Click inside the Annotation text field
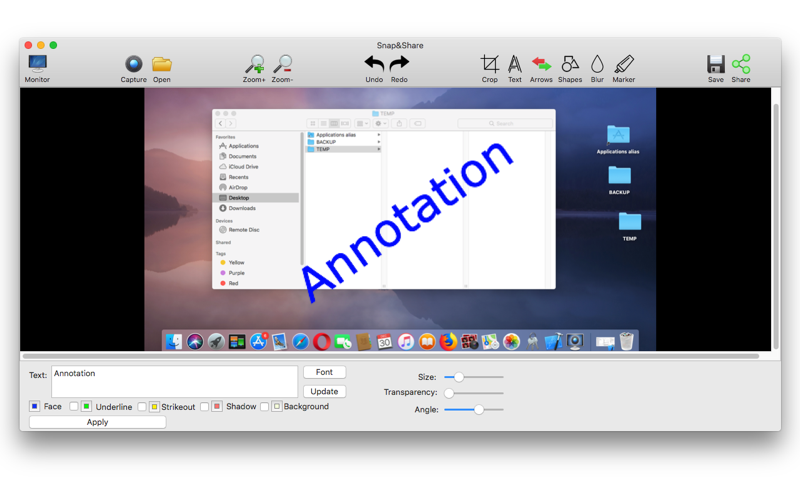800x500 pixels. 174,381
